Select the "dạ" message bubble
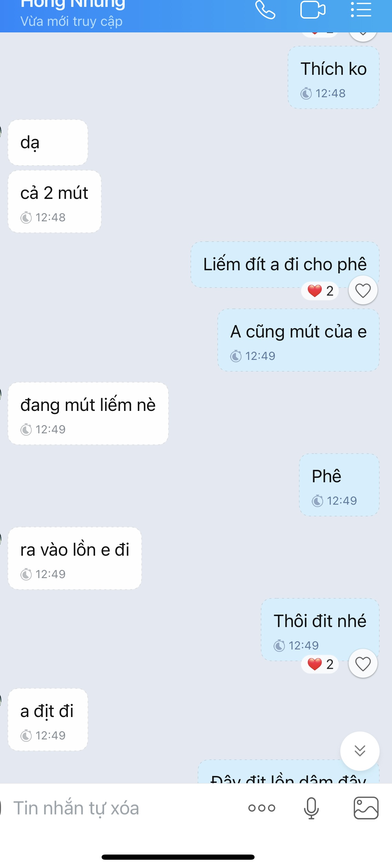392x868 pixels. click(48, 142)
